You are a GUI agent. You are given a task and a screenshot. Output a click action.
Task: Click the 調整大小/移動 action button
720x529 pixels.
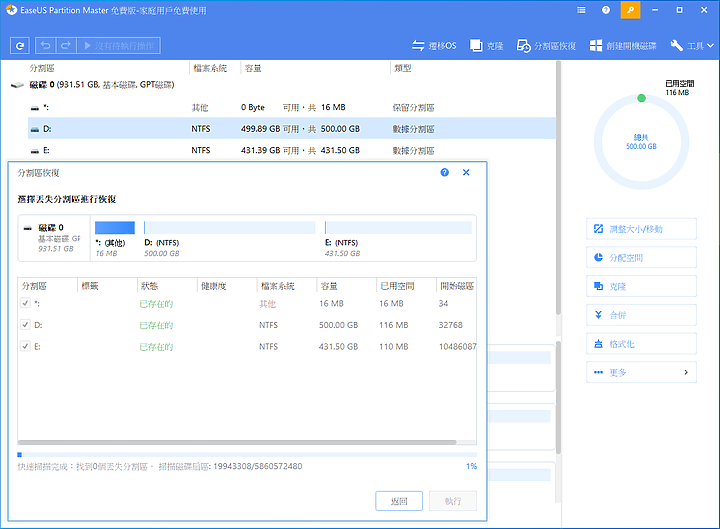[x=641, y=229]
